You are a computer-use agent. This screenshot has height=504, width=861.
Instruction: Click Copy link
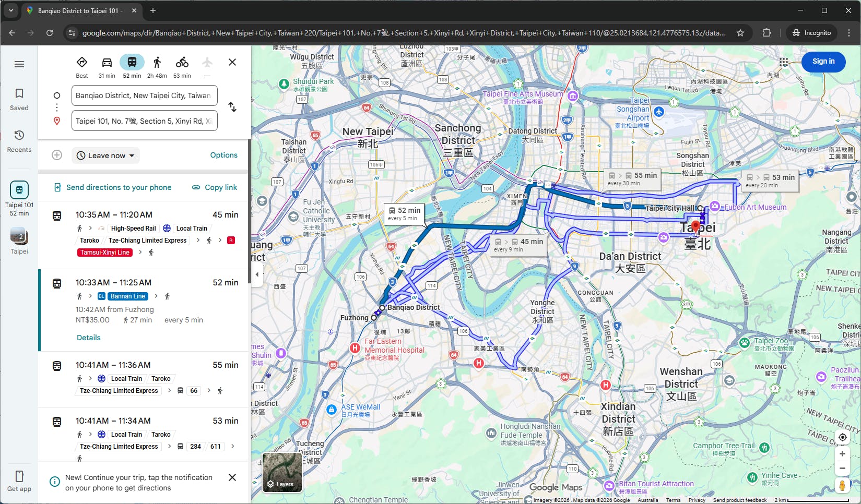tap(215, 187)
